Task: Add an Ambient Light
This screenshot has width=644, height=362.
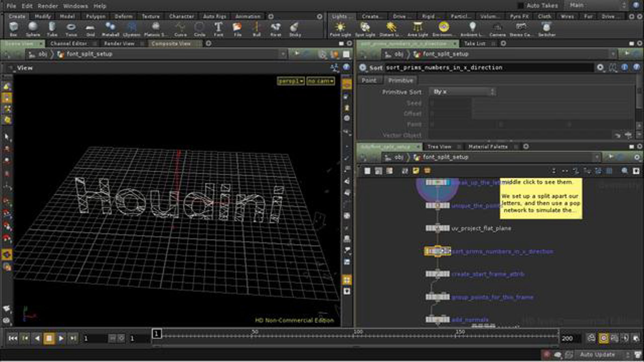Action: [x=472, y=29]
